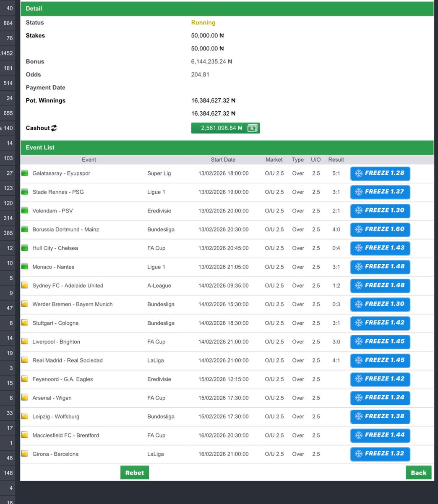This screenshot has height=504, width=438.
Task: Freeze Werder Bremen - Bayern Munich at 1.30
Action: [x=380, y=304]
